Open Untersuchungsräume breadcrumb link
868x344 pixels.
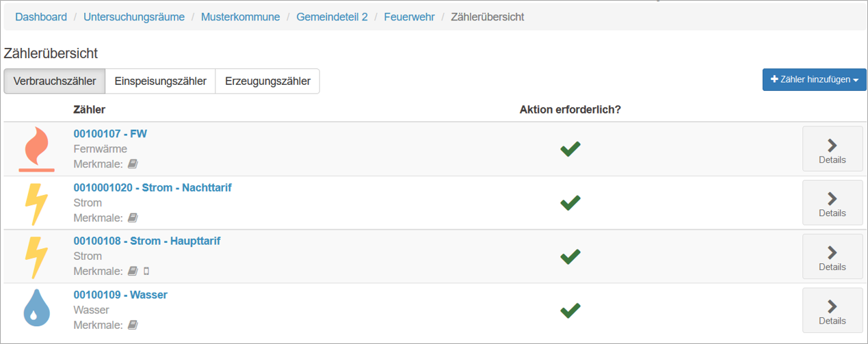coord(134,16)
